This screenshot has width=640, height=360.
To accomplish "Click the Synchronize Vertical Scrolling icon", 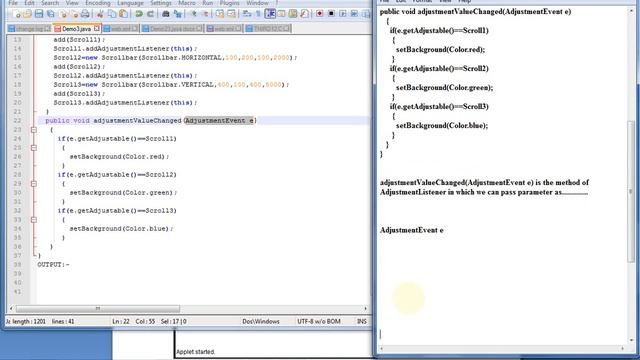I will (220, 14).
